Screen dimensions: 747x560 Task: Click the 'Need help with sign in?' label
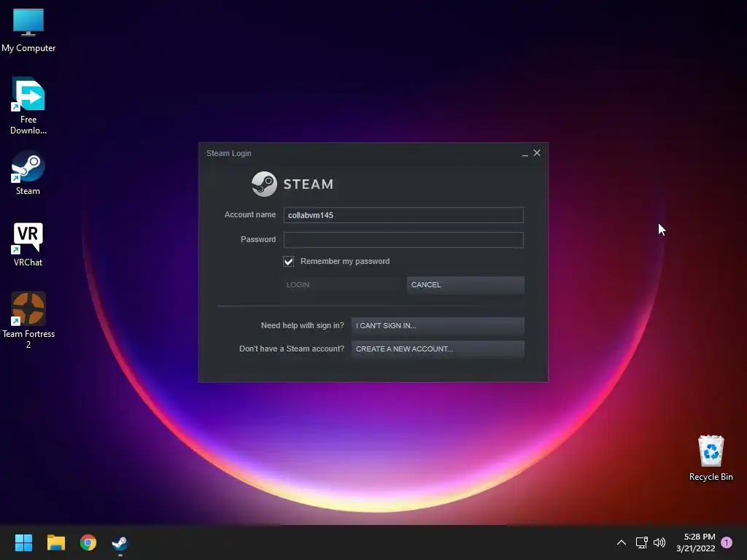pyautogui.click(x=303, y=326)
